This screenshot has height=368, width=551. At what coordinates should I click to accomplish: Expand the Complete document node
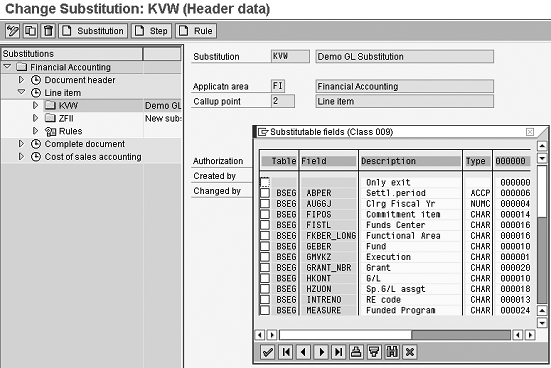tap(21, 144)
